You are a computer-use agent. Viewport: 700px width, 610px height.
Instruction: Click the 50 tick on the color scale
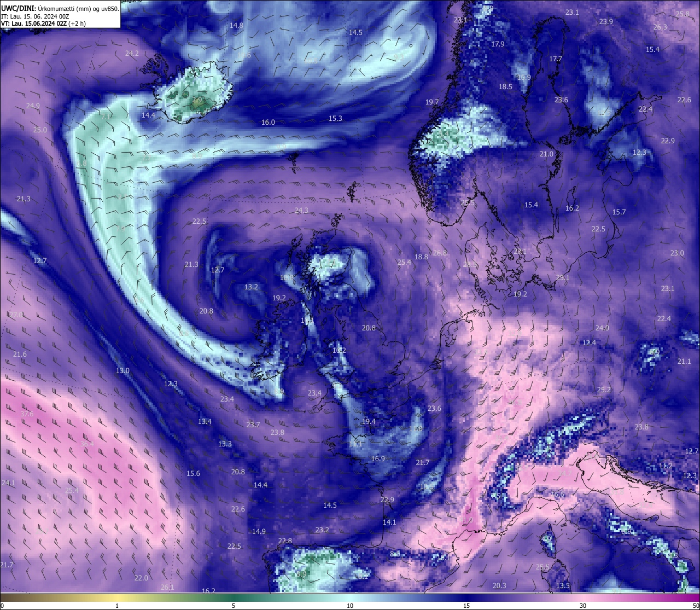[x=696, y=606]
